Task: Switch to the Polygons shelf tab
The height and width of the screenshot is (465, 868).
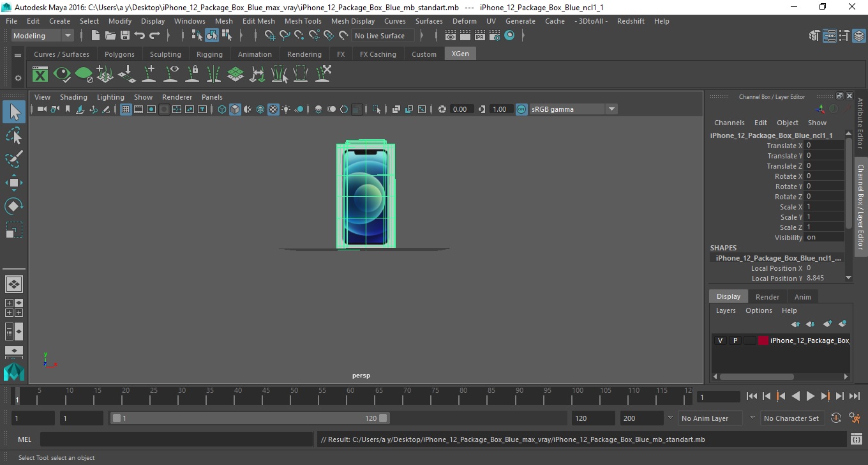Action: 119,54
